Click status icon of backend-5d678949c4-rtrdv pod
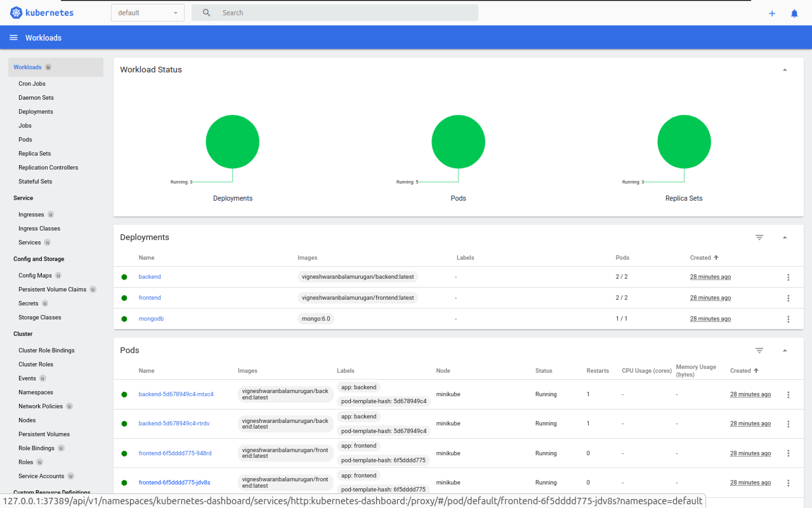This screenshot has width=812, height=508. click(124, 424)
